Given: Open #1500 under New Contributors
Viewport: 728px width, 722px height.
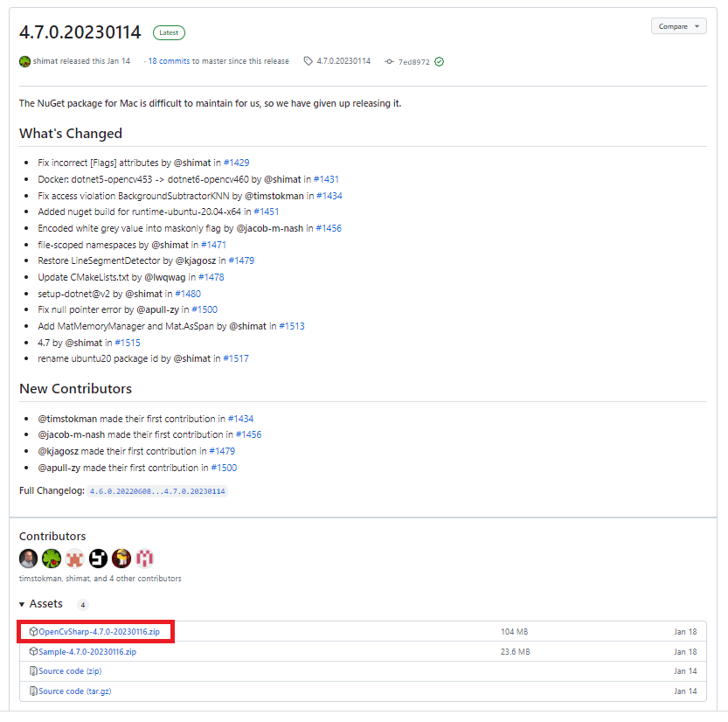Looking at the screenshot, I should (224, 468).
